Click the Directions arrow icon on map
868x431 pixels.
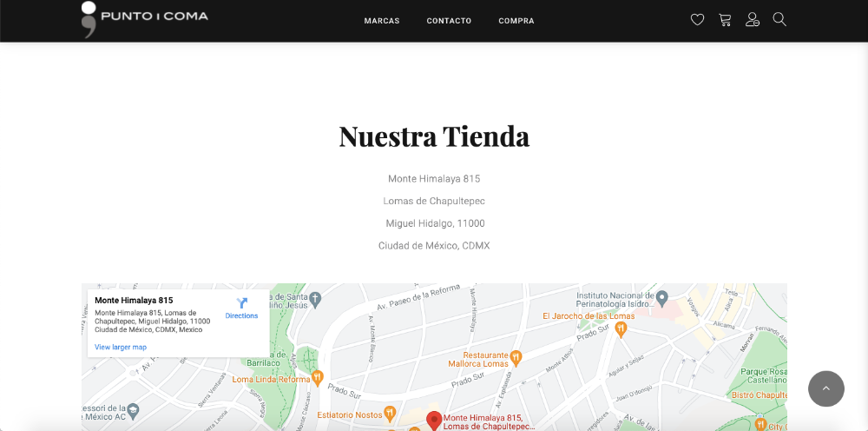[241, 303]
